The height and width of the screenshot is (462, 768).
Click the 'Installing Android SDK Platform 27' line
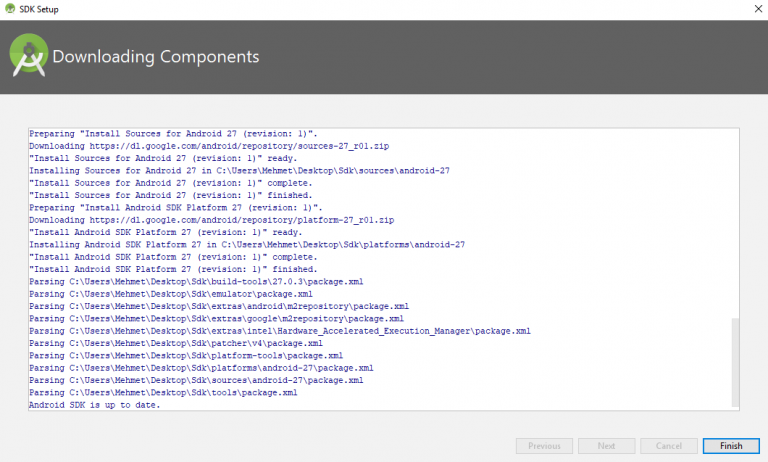tap(248, 245)
